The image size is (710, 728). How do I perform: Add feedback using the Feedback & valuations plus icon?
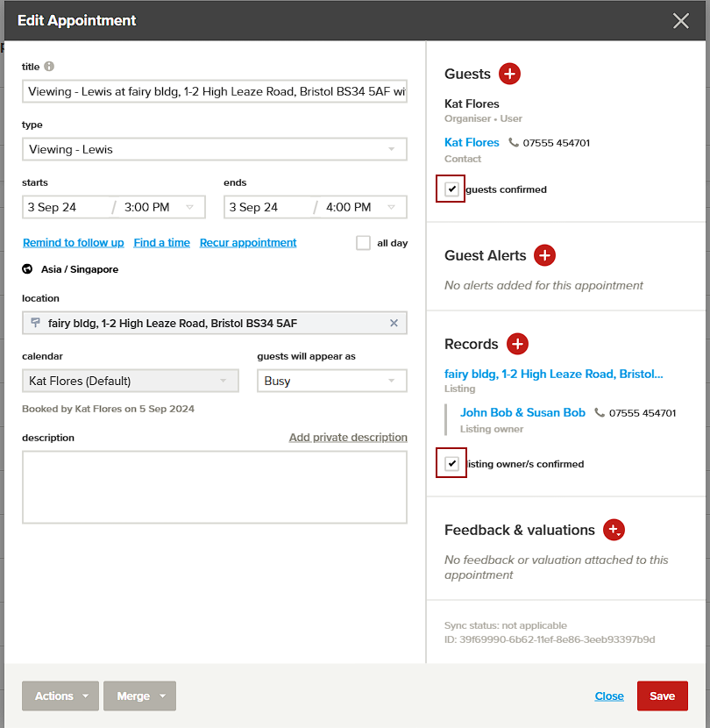click(x=614, y=530)
